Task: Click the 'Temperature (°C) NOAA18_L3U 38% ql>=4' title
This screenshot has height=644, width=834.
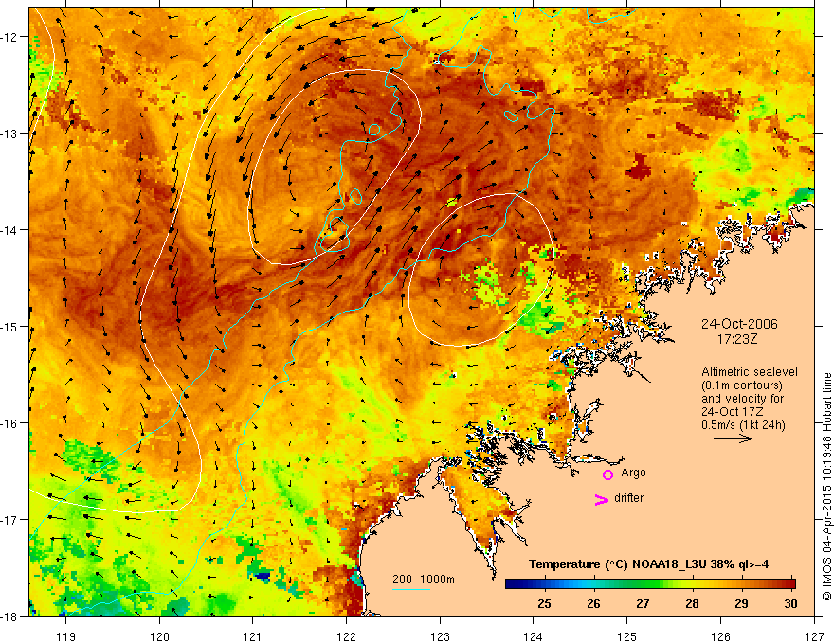Action: 648,564
